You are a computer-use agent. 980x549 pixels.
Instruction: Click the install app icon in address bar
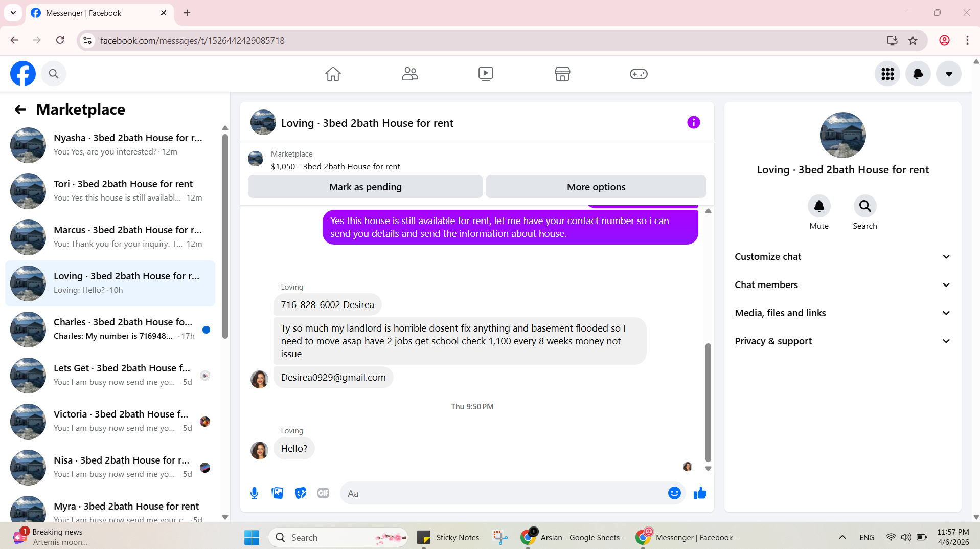892,40
